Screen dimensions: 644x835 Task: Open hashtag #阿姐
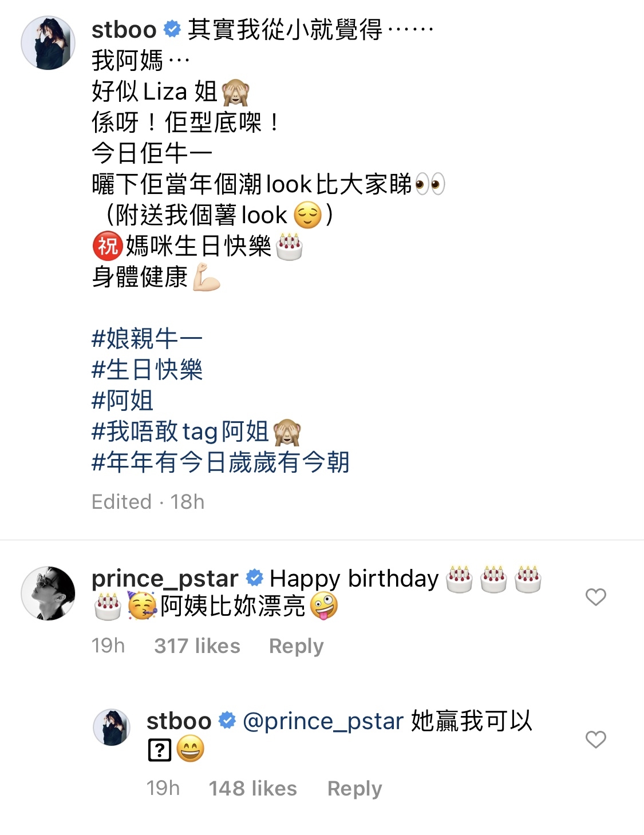[123, 401]
